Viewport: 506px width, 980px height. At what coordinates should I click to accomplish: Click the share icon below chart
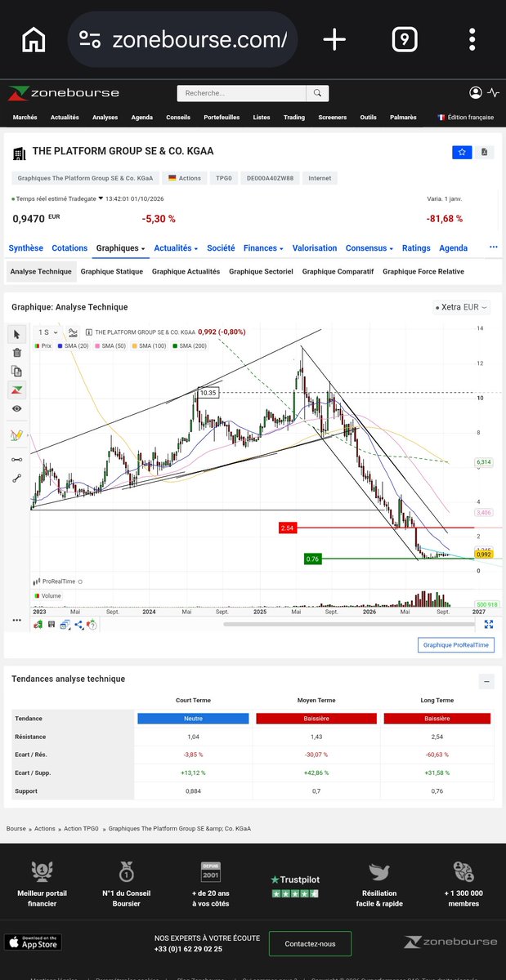(x=78, y=625)
